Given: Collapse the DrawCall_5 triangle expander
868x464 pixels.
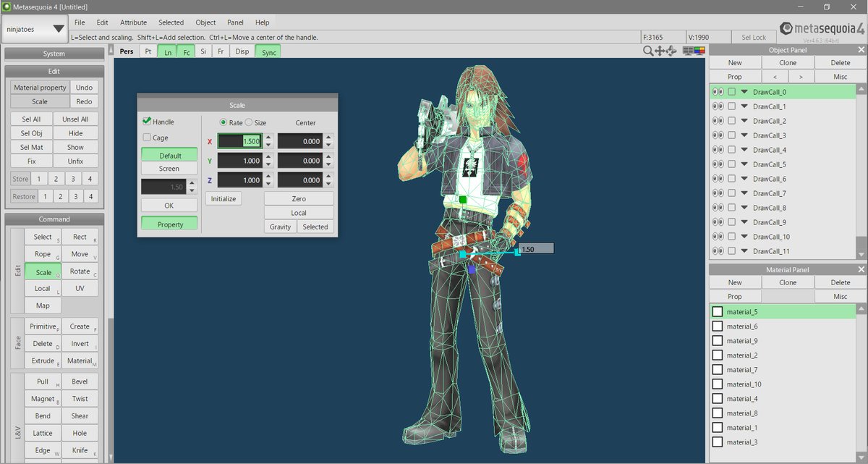Looking at the screenshot, I should [x=744, y=164].
